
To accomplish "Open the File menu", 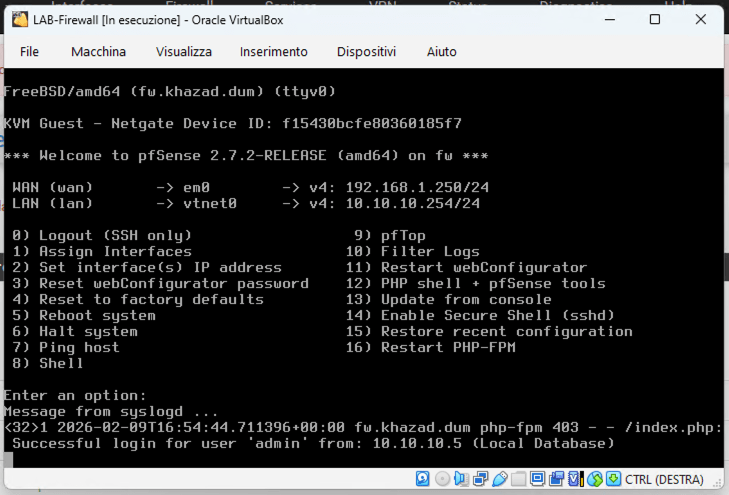I will tap(29, 51).
